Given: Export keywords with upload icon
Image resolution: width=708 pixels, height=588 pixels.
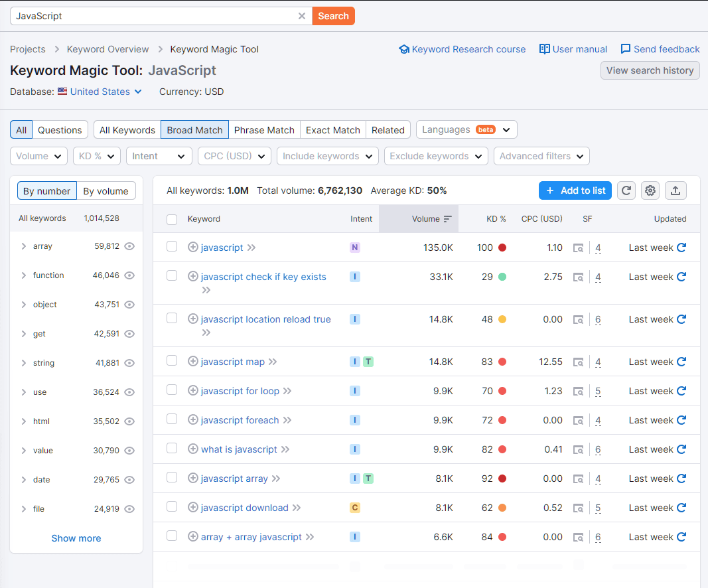Looking at the screenshot, I should pos(675,190).
